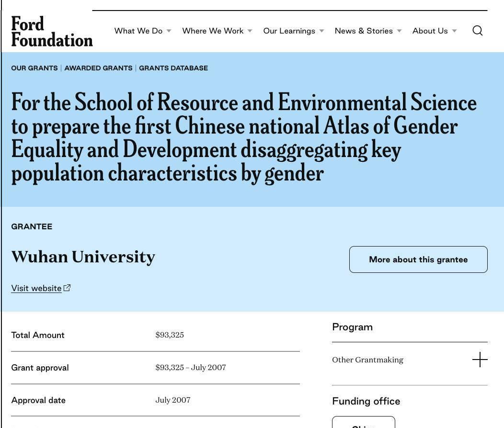This screenshot has width=504, height=428.
Task: Expand Other Grantmaking with plus icon
Action: (x=480, y=360)
